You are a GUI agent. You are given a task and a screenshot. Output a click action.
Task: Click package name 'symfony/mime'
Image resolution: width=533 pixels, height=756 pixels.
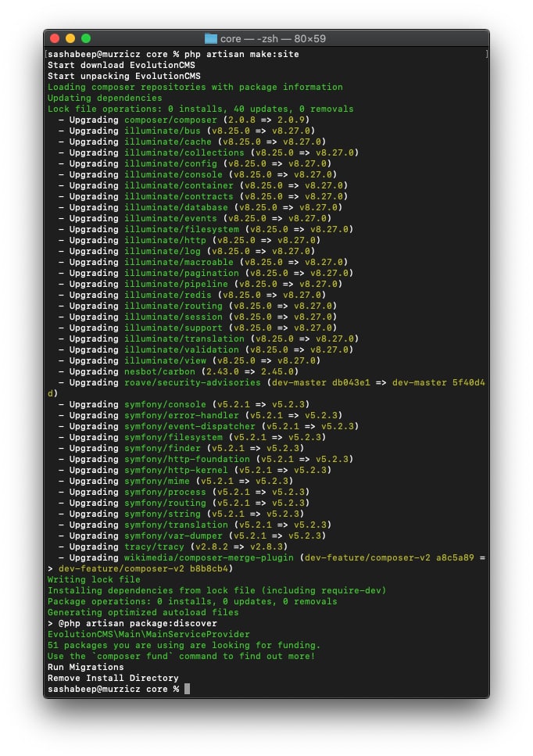157,481
